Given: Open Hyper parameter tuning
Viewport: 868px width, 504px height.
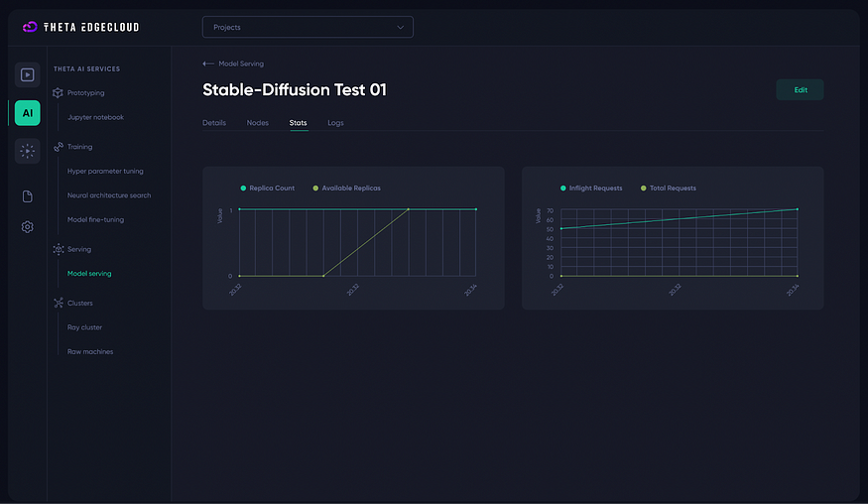Looking at the screenshot, I should coord(105,171).
